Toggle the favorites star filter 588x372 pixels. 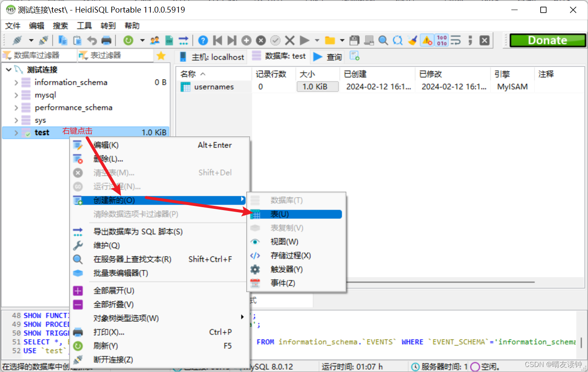point(161,55)
